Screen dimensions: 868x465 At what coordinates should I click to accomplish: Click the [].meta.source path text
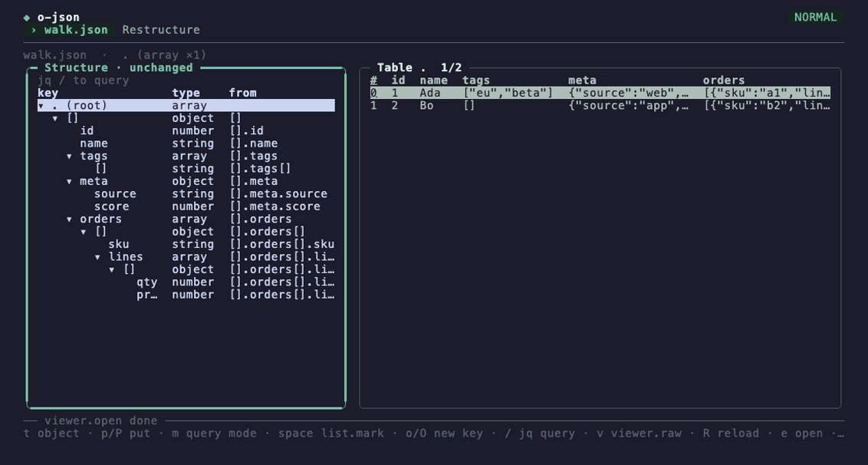point(278,193)
